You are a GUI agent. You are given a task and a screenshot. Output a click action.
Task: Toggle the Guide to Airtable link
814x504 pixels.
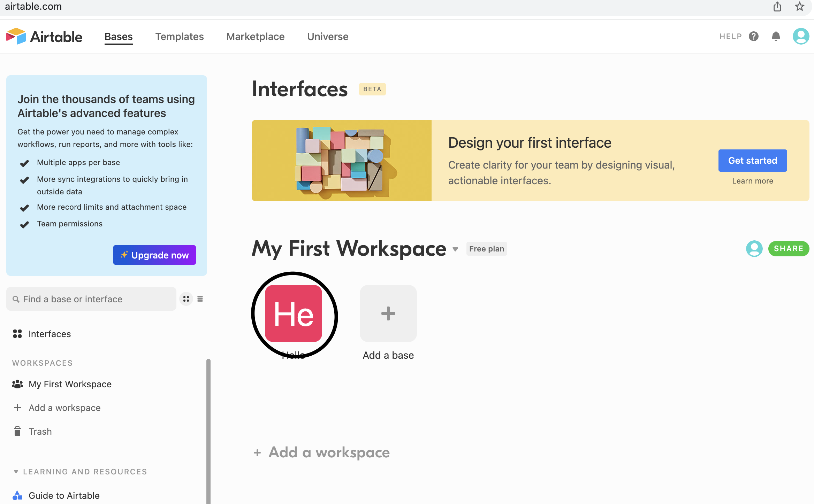64,495
